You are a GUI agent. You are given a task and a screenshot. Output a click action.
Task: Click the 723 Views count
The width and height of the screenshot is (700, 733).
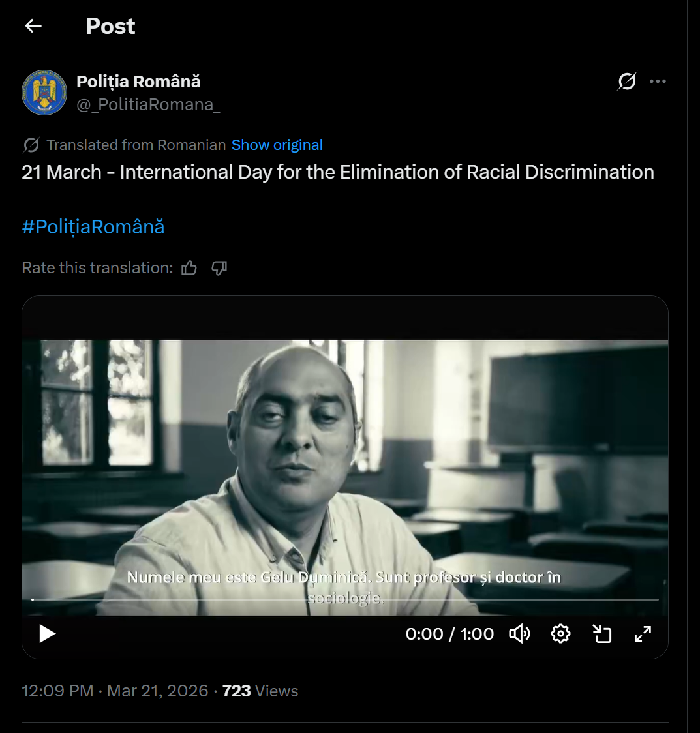point(260,691)
